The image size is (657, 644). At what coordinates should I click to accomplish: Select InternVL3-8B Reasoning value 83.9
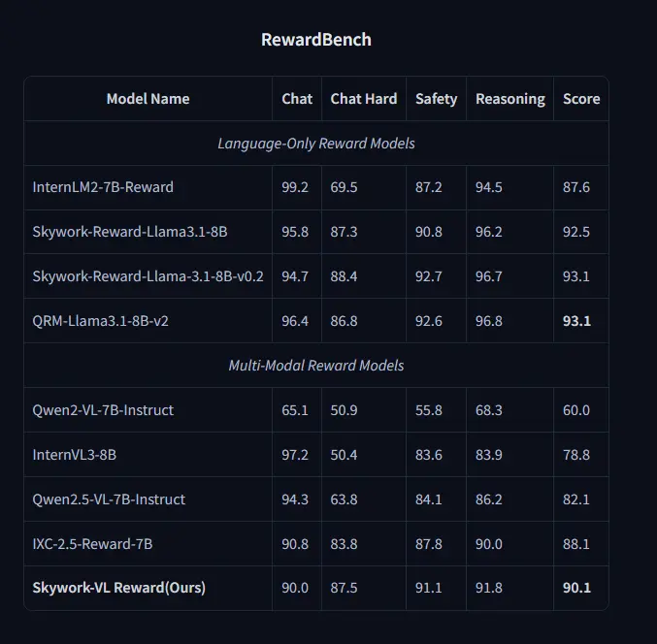pyautogui.click(x=489, y=455)
